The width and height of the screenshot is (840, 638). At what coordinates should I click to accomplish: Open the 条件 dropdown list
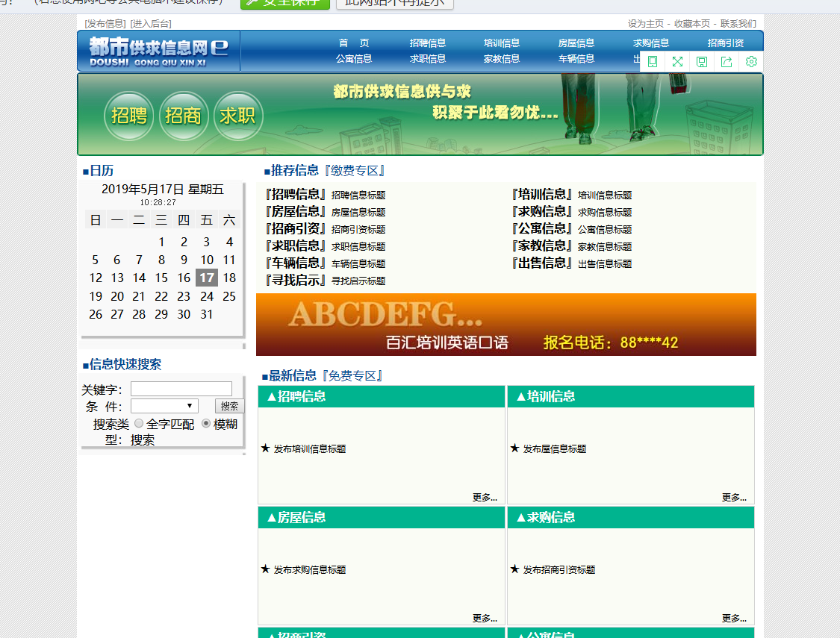pos(164,406)
